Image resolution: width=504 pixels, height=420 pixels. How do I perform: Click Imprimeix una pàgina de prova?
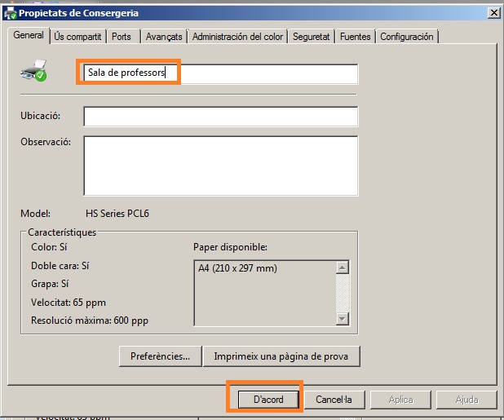click(x=281, y=356)
